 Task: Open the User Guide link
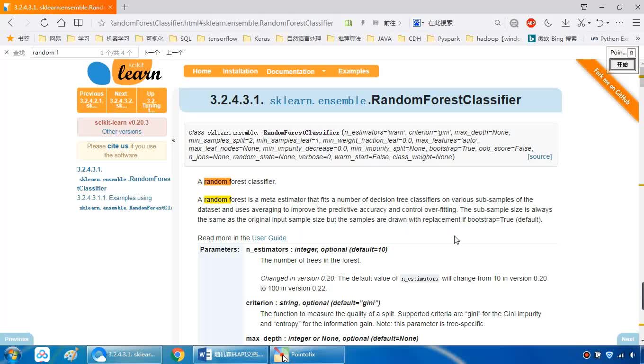pyautogui.click(x=269, y=238)
